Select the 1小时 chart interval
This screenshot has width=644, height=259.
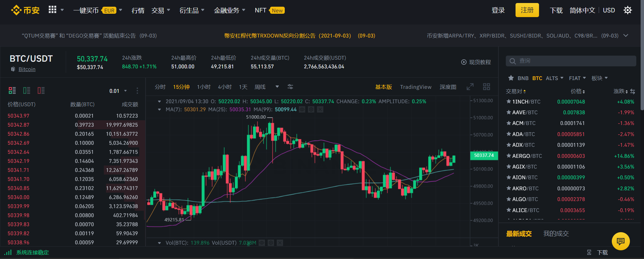(204, 87)
